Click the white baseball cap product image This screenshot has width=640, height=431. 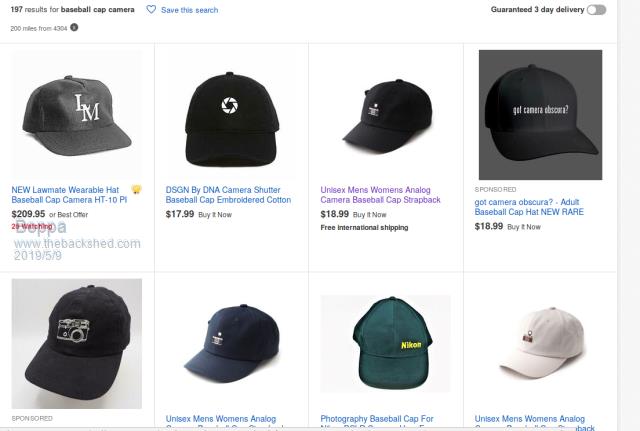click(x=539, y=340)
